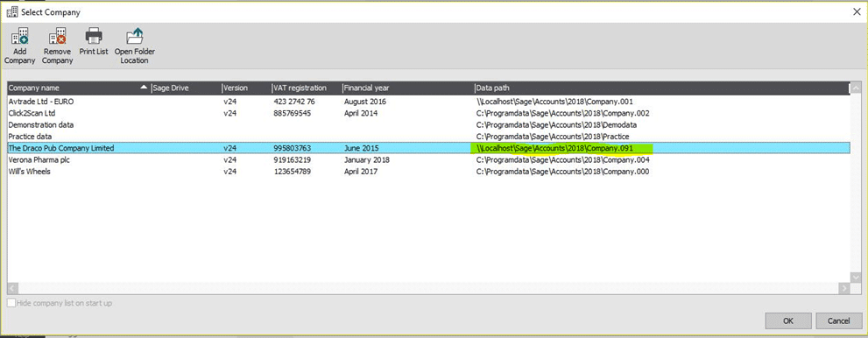The height and width of the screenshot is (338, 868).
Task: Sort by the VAT registration column header
Action: click(307, 88)
